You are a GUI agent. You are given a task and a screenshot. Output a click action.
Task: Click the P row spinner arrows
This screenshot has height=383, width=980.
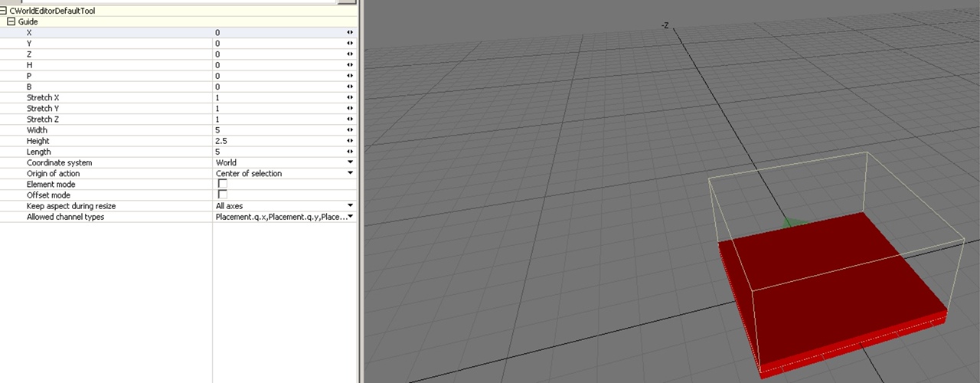coord(350,76)
